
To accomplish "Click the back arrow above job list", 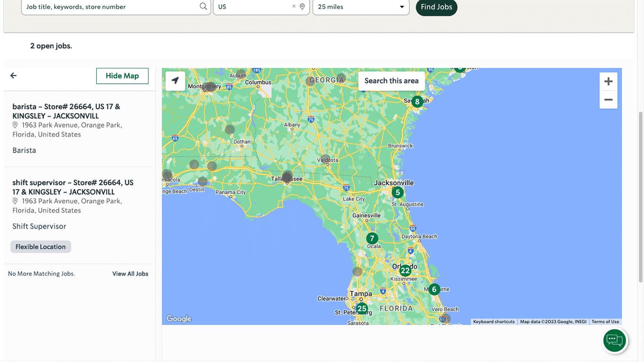I will coord(13,75).
